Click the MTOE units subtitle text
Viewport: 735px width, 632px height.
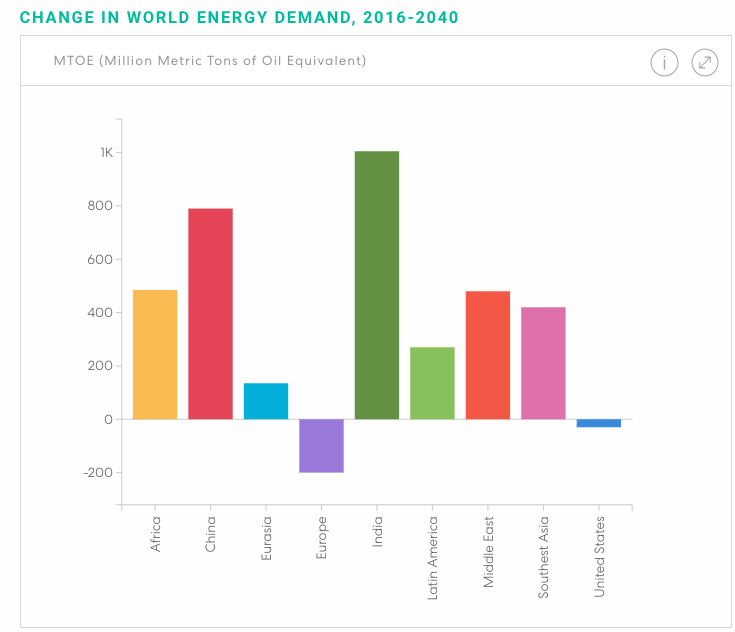tap(210, 61)
